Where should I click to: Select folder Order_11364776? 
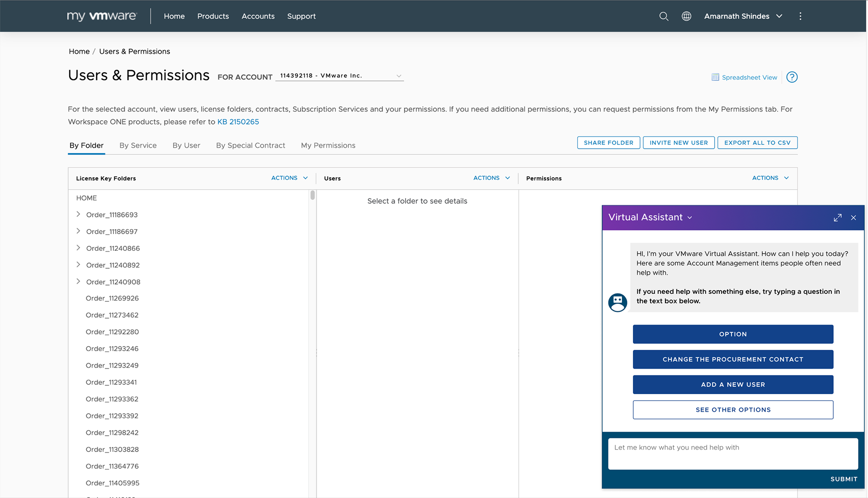(x=112, y=466)
